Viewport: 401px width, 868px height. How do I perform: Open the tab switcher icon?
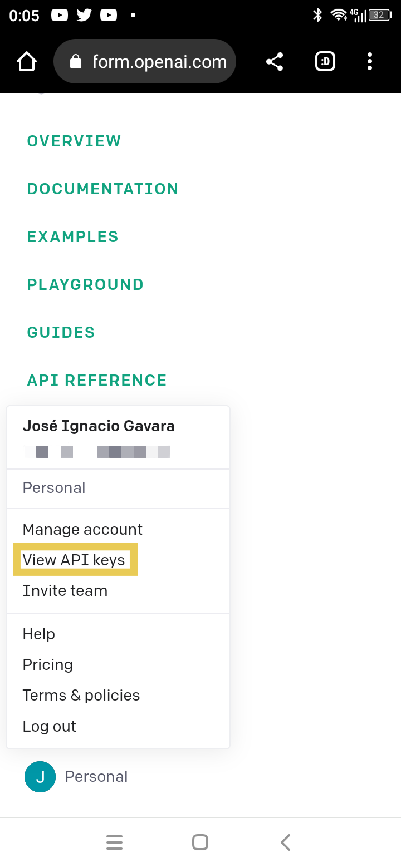325,62
